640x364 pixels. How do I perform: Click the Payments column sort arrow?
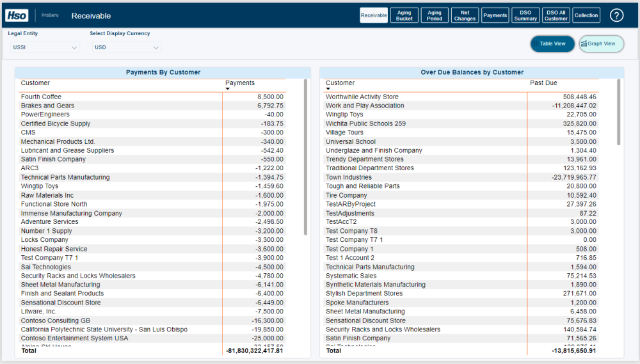point(227,89)
